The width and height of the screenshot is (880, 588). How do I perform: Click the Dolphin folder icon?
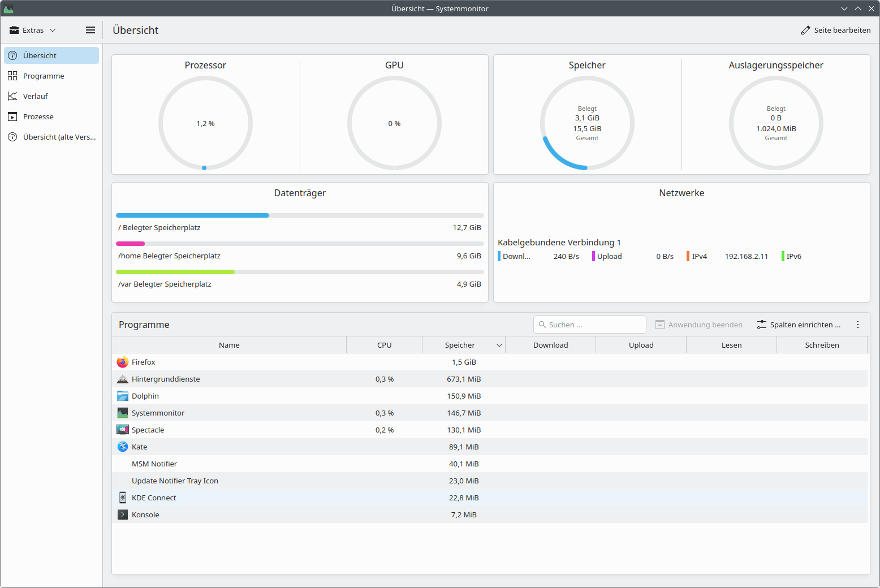tap(123, 396)
